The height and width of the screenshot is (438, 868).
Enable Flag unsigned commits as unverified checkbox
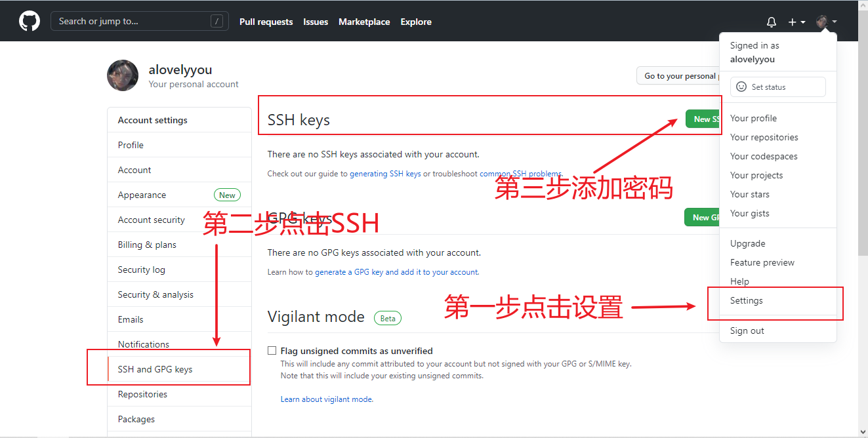click(x=272, y=351)
